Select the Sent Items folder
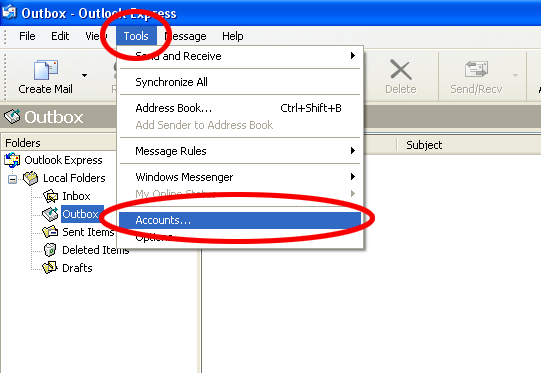Image resolution: width=541 pixels, height=373 pixels. (x=88, y=232)
